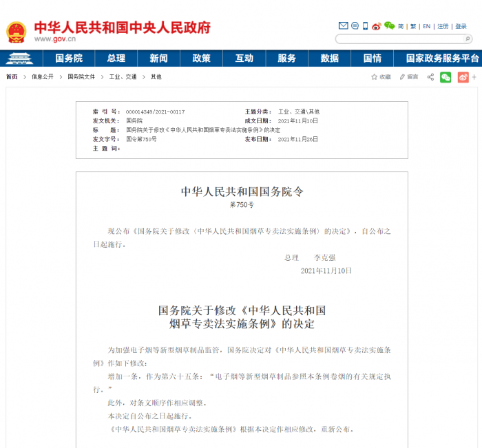This screenshot has height=448, width=482.
Task: Click the share icon beside 留言
Action: [430, 77]
